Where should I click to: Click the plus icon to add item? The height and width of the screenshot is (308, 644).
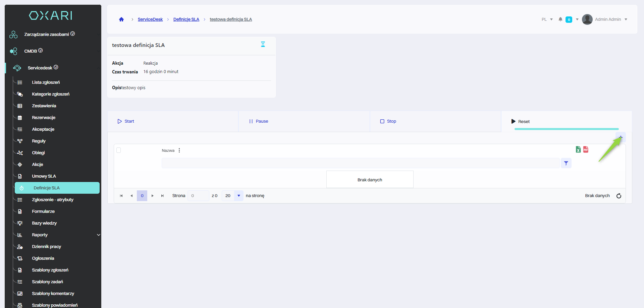coord(621,137)
